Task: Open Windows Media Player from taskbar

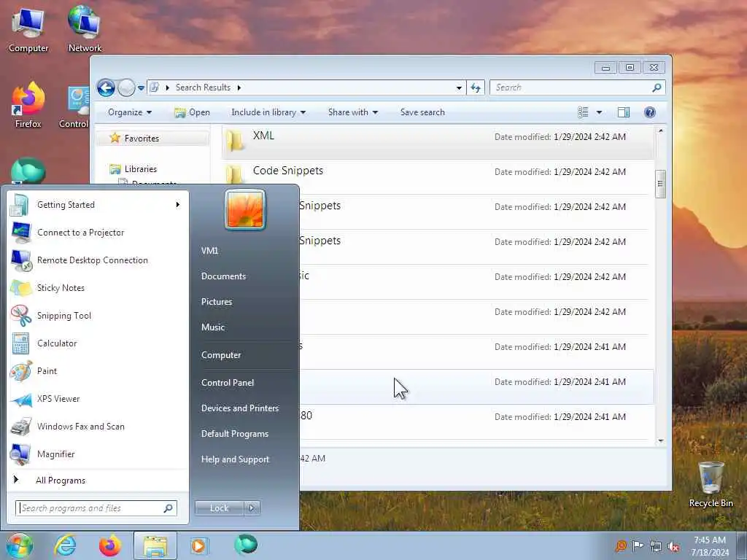Action: 199,545
